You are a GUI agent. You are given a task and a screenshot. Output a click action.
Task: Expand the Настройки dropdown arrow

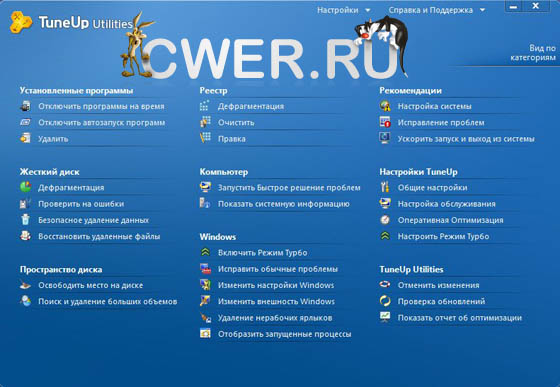click(368, 10)
